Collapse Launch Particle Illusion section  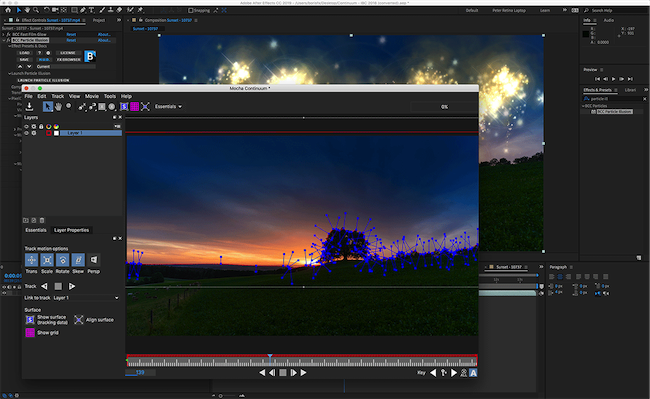tap(10, 73)
